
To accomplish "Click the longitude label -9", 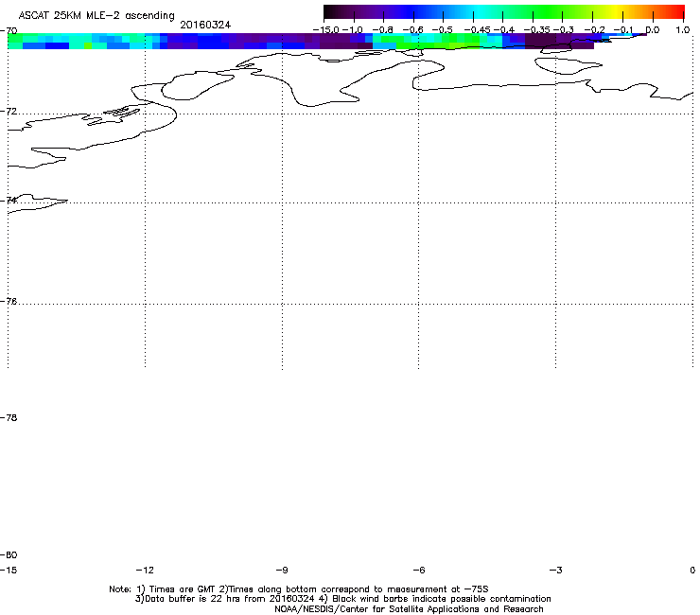I will 282,570.
